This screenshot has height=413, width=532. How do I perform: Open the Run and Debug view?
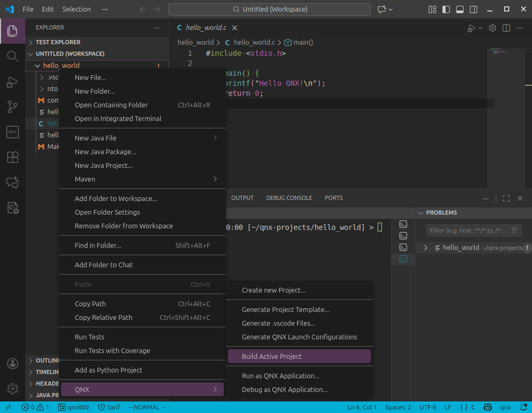[13, 82]
